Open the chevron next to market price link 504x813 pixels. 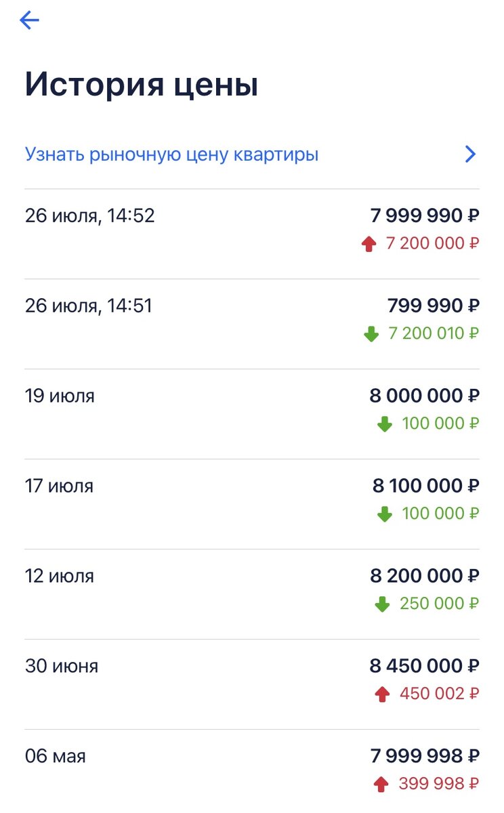click(471, 154)
